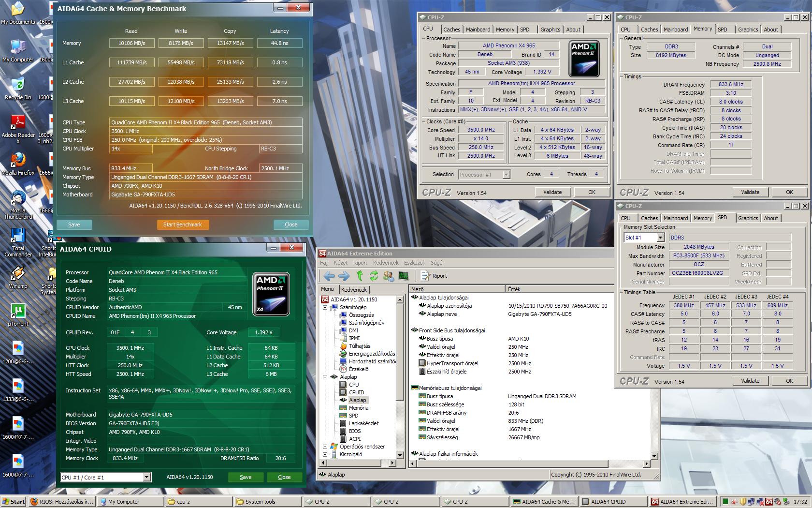Click the AMD Phenom II logo in CPU-Z
812x508 pixels.
pos(584,58)
